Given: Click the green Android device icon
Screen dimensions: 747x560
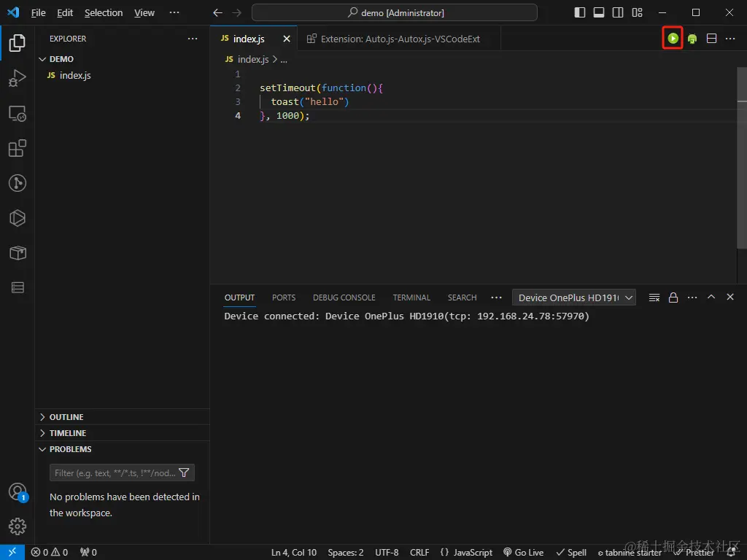Looking at the screenshot, I should pos(692,39).
